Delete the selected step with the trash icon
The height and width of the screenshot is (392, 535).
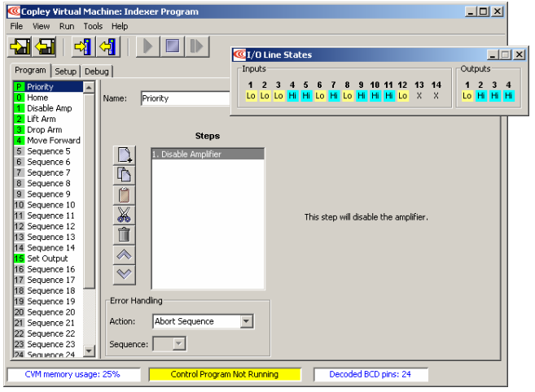tap(125, 235)
